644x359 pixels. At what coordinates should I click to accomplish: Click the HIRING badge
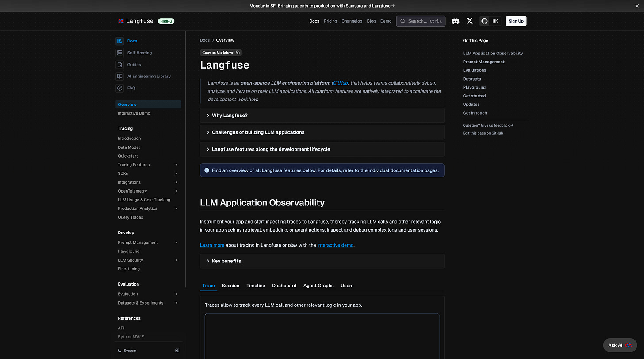[166, 21]
